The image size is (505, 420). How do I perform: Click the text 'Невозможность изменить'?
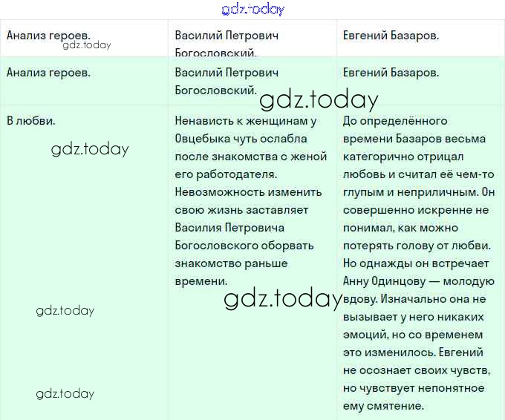click(248, 192)
